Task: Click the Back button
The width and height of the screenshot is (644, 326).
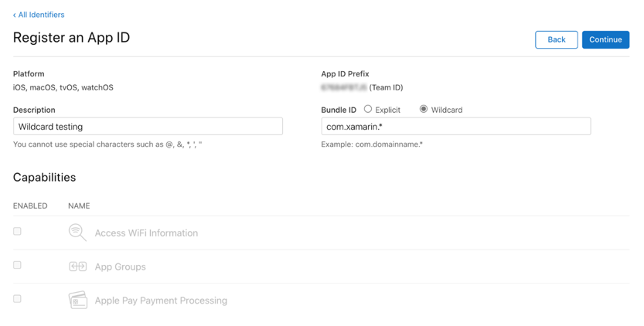Action: click(556, 39)
